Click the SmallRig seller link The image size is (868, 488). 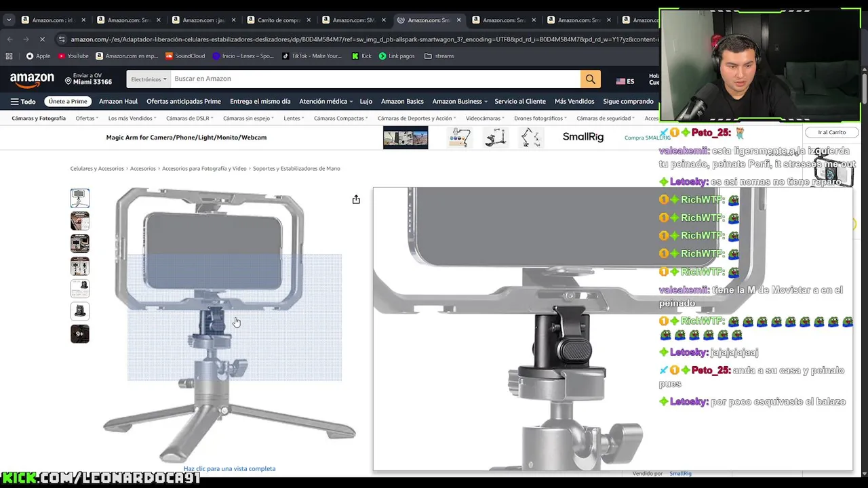(x=680, y=474)
